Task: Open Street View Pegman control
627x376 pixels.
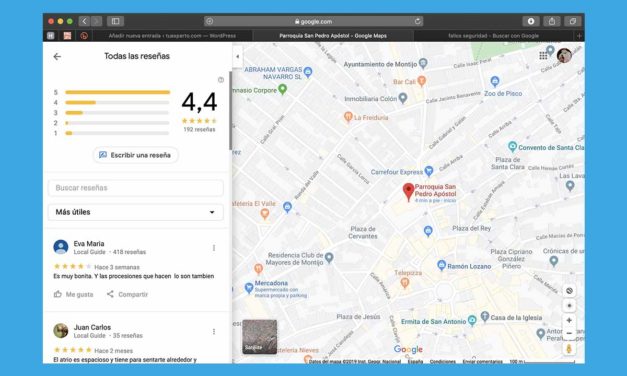Action: (569, 349)
